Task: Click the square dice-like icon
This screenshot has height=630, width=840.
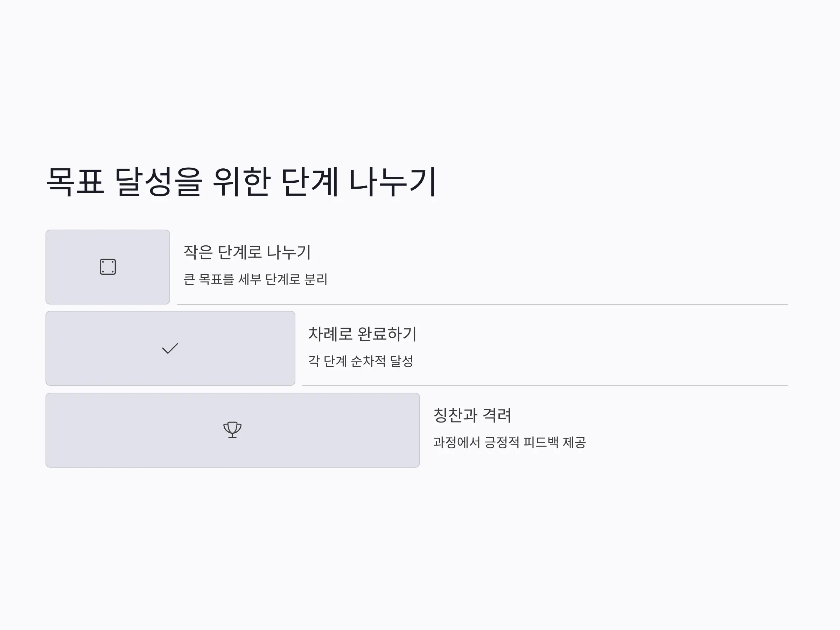Action: [x=108, y=267]
